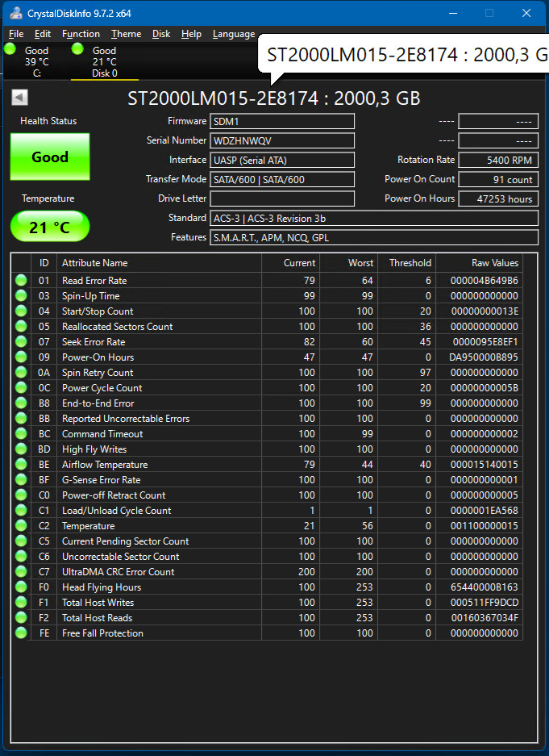This screenshot has width=549, height=756.
Task: Click status dot for Airflow Temperature
Action: tap(21, 464)
